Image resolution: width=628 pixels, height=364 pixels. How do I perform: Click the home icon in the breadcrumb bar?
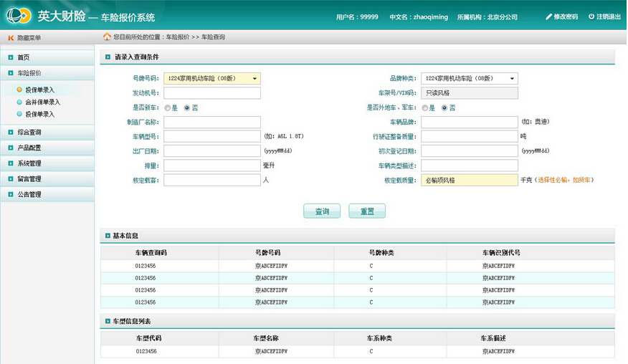coord(107,37)
